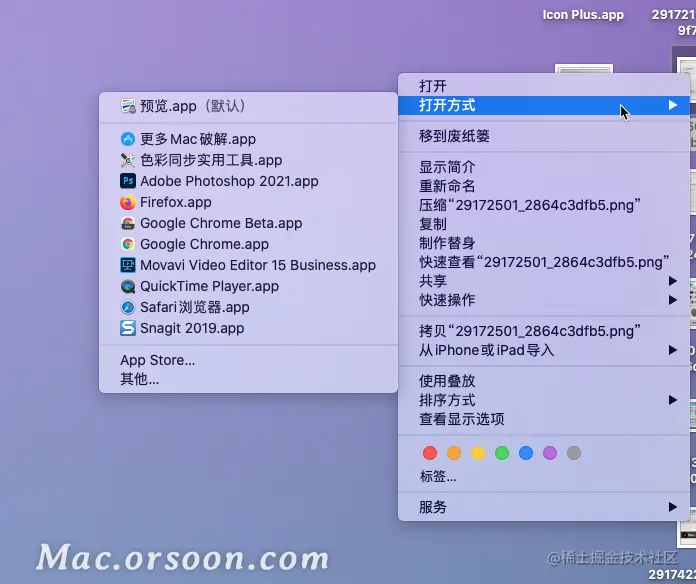Expand the 快速操作 submenu arrow
696x584 pixels.
coord(672,300)
